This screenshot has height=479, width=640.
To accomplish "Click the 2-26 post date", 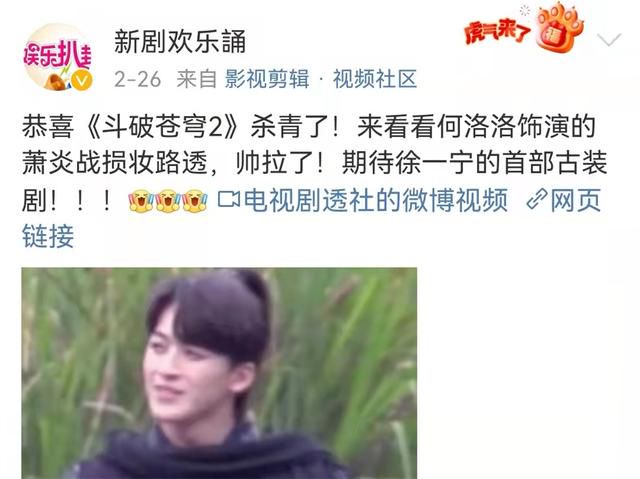I will point(138,79).
